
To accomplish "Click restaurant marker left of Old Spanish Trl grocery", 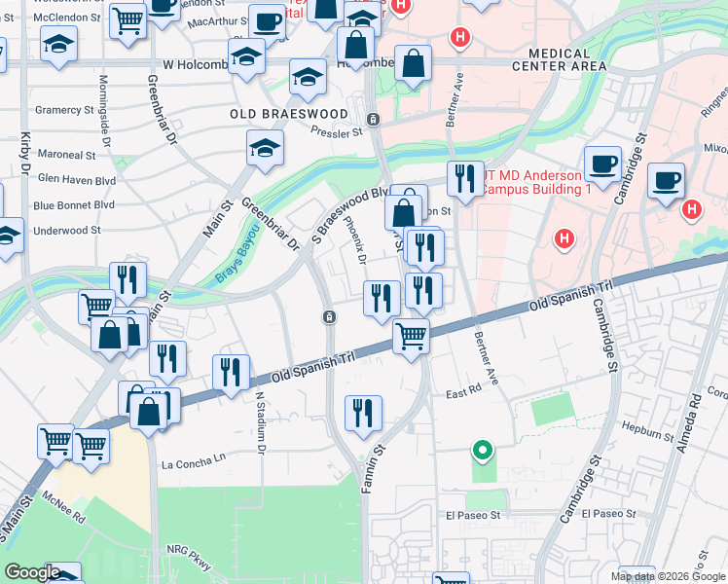I will [382, 299].
